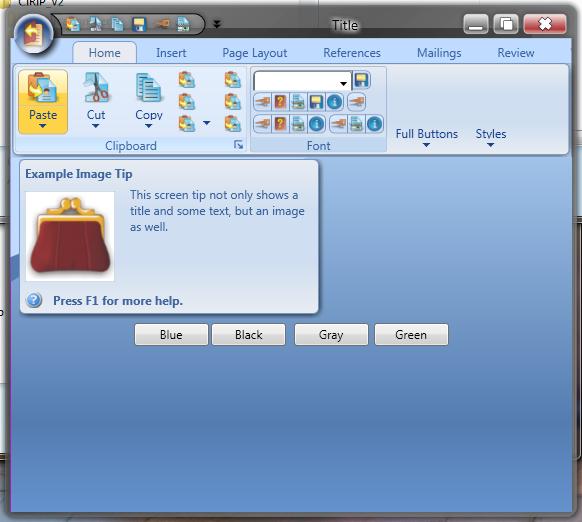The image size is (582, 522).
Task: Click hand icon in last bottom-row Font group
Action: click(338, 124)
